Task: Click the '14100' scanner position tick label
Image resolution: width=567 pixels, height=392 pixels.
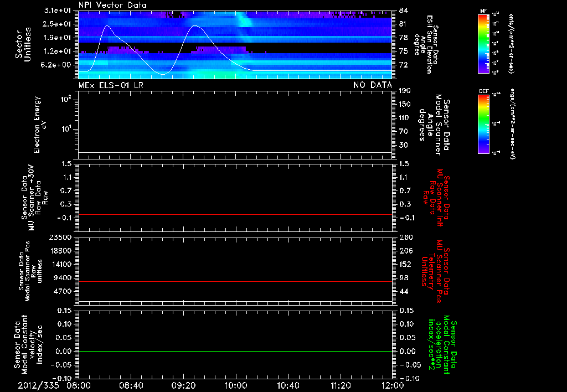Action: 60,264
